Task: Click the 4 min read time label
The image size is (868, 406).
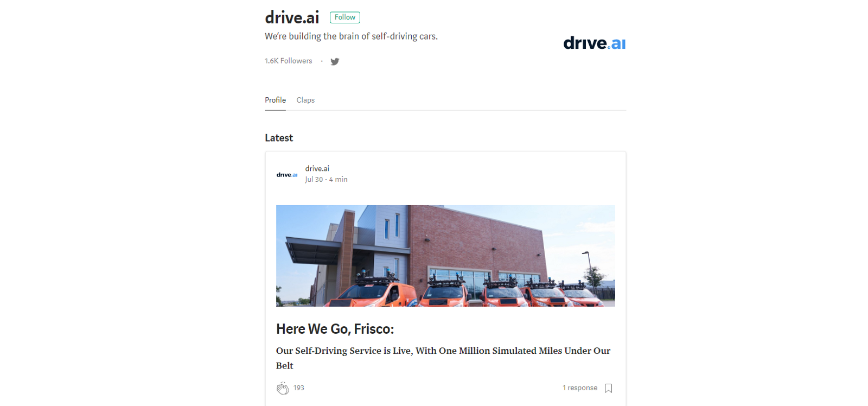Action: click(339, 179)
